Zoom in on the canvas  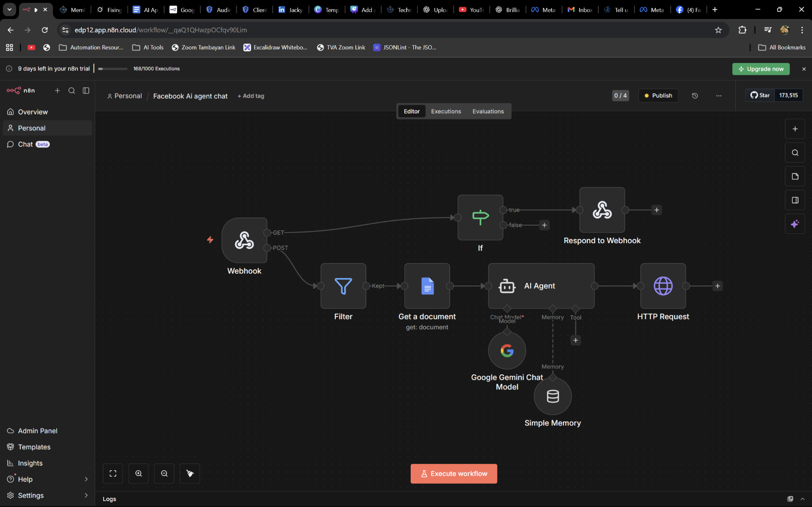point(139,474)
